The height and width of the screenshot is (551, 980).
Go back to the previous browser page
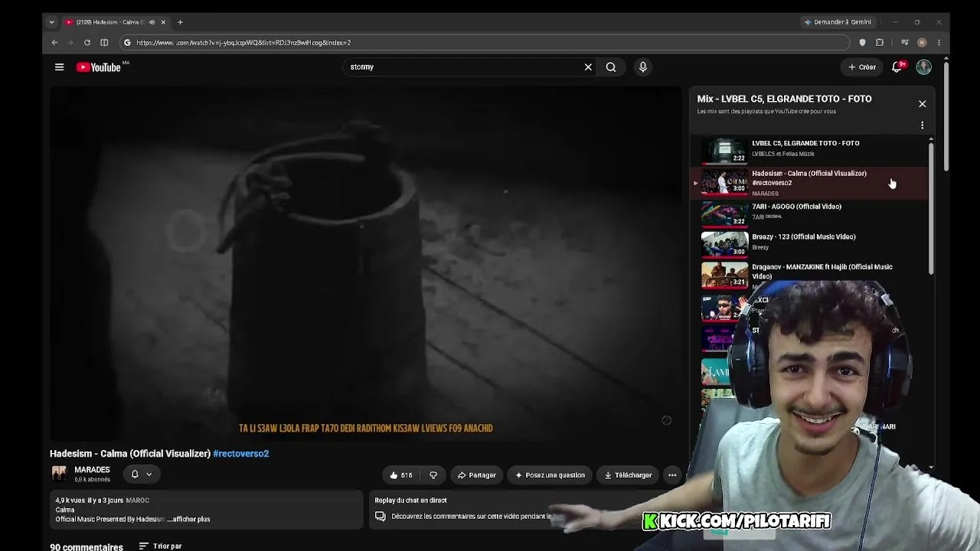[x=54, y=43]
